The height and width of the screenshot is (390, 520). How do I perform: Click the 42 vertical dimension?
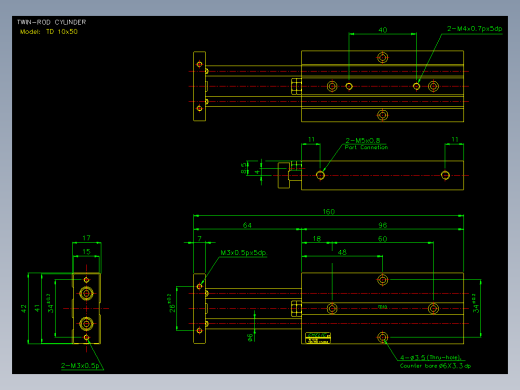23,309
